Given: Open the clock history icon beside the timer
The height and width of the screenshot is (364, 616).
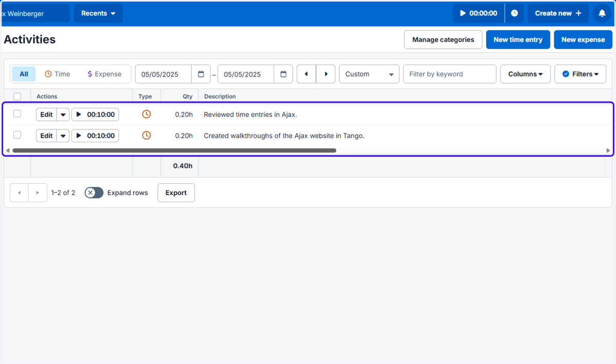Looking at the screenshot, I should tap(514, 13).
